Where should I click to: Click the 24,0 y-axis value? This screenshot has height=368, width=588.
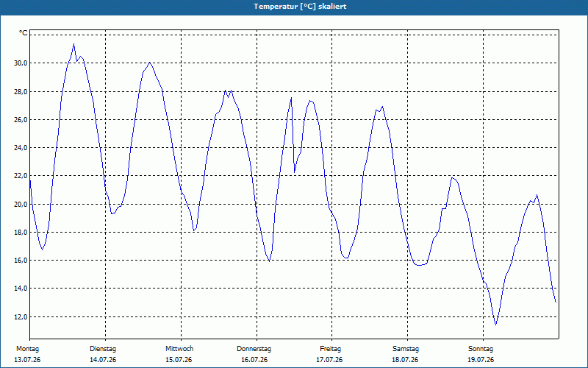[x=21, y=148]
